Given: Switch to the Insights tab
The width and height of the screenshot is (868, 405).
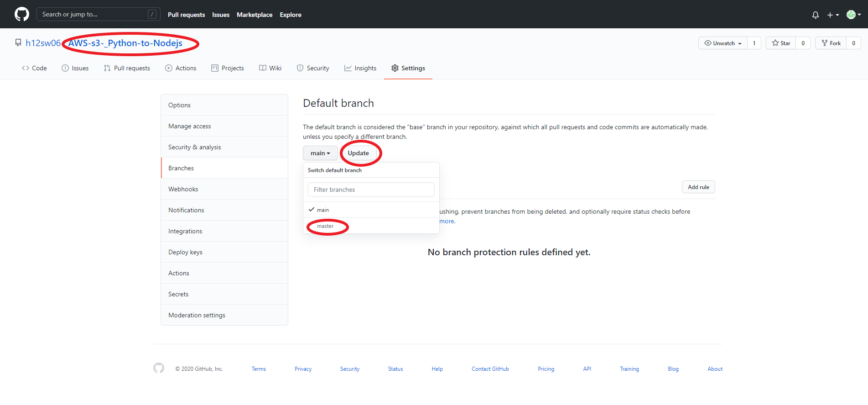Looking at the screenshot, I should pos(360,68).
